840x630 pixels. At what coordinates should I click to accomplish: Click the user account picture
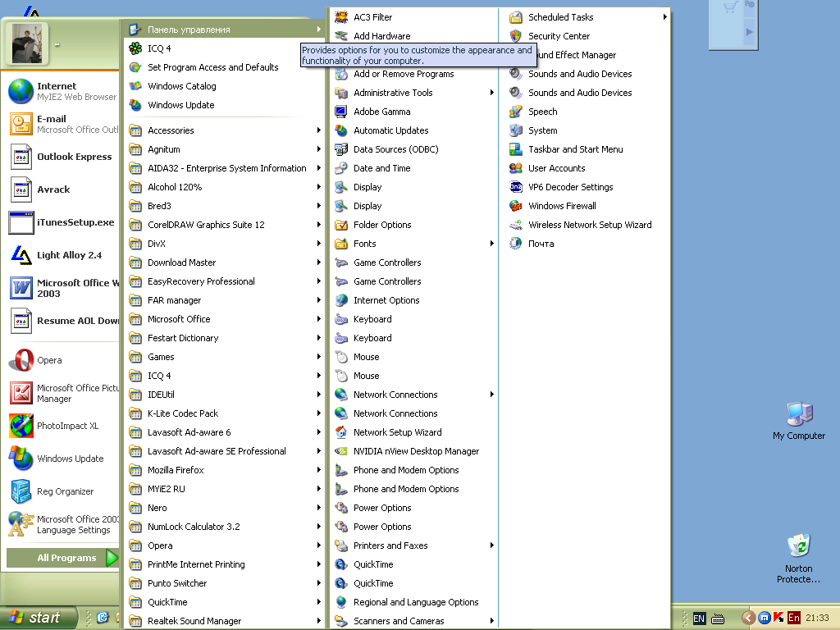click(26, 43)
